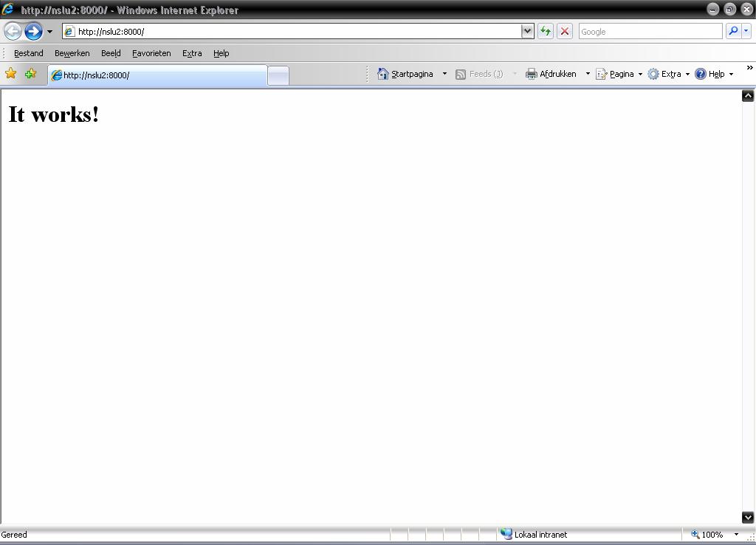
Task: Open the Extra menu in menu bar
Action: (x=192, y=53)
